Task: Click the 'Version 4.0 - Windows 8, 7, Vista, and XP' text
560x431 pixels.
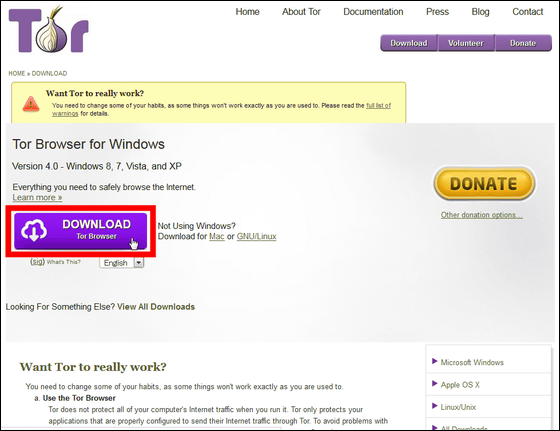Action: 97,166
